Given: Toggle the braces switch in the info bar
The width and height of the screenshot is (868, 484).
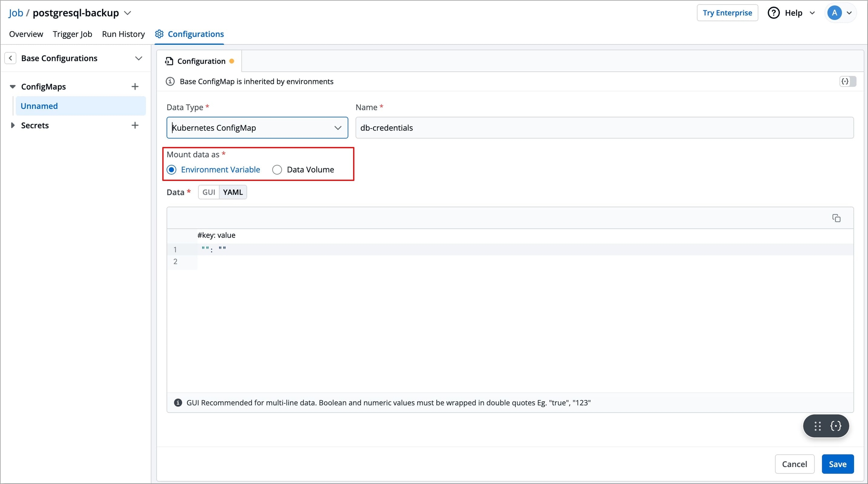Looking at the screenshot, I should click(x=847, y=81).
